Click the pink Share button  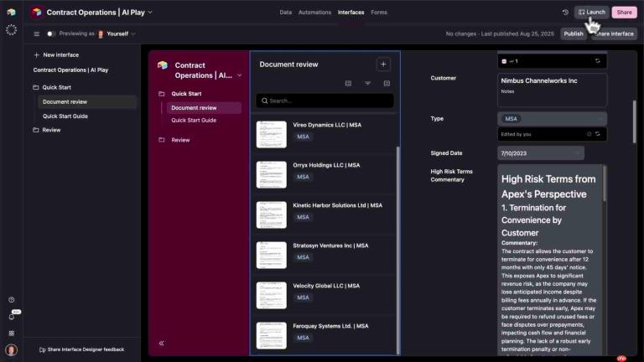pos(624,13)
